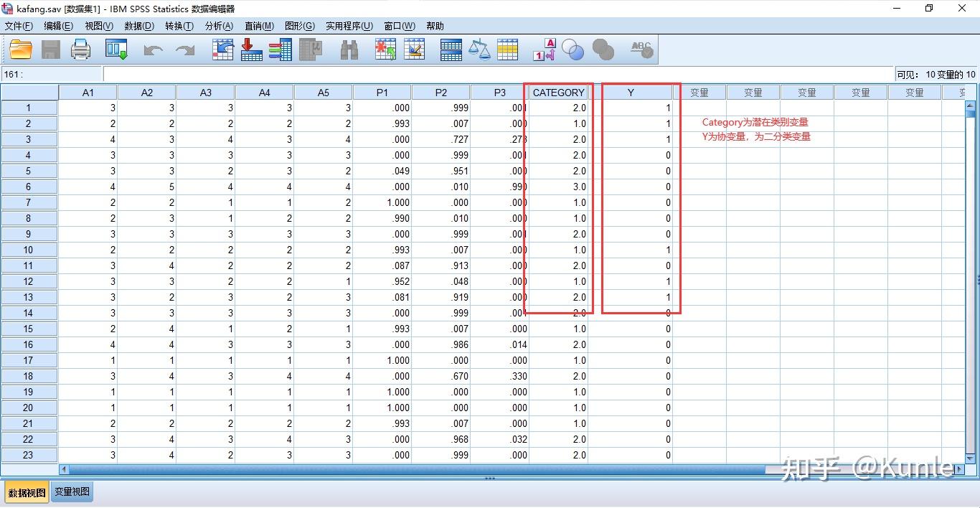The image size is (980, 508).
Task: Recall recently used dialogs
Action: pos(116,49)
